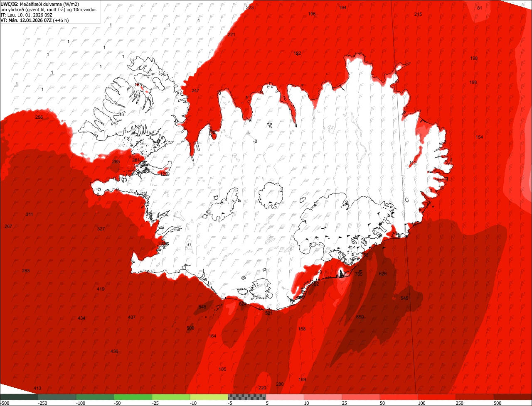Click the flux value 81 in the northeast corner

480,8
